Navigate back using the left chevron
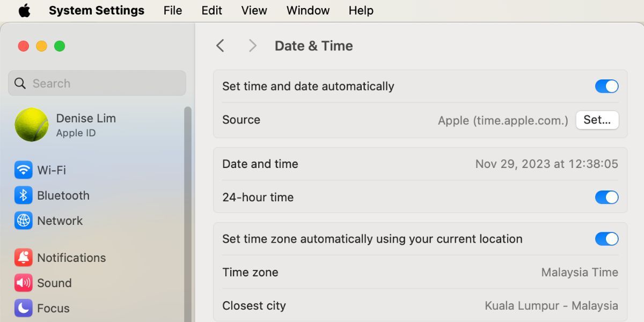 point(220,46)
